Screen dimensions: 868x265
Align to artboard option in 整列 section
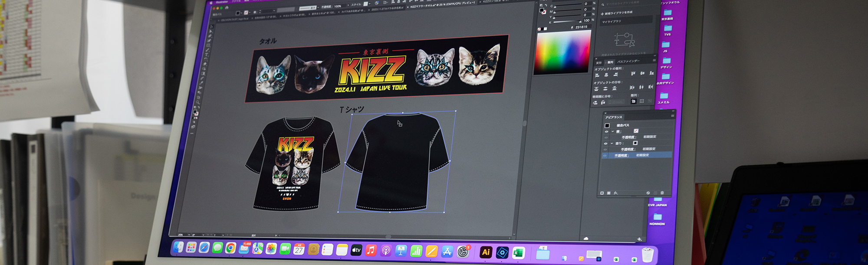(633, 101)
